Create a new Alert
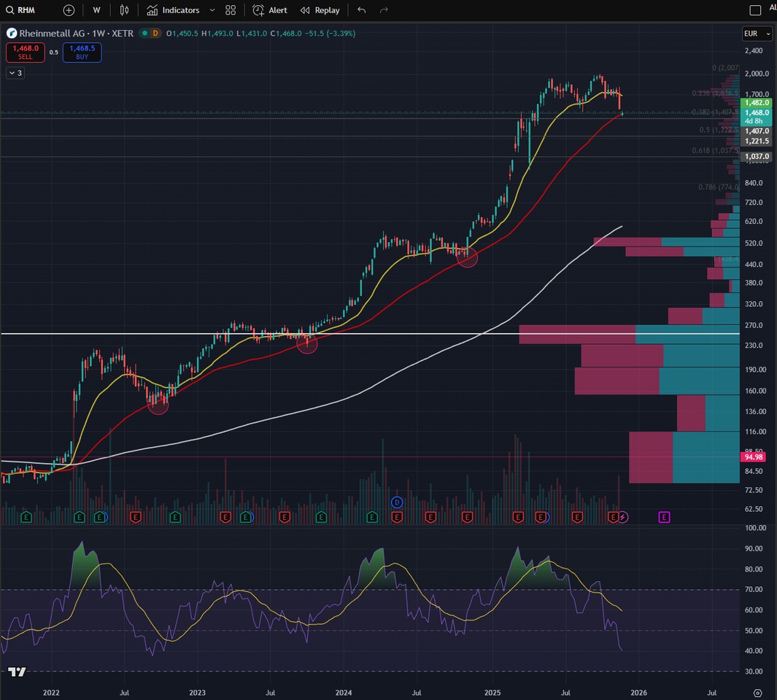777x700 pixels. pos(270,10)
